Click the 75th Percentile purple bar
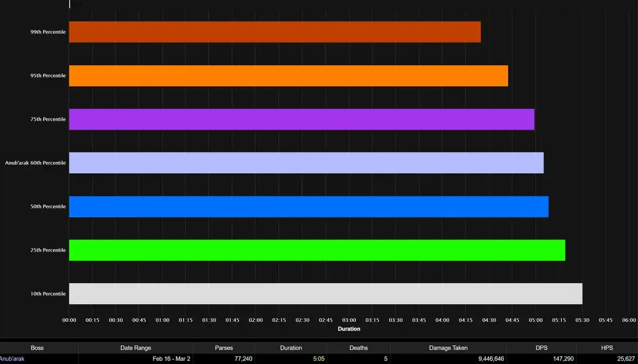The image size is (638, 364). pos(302,119)
